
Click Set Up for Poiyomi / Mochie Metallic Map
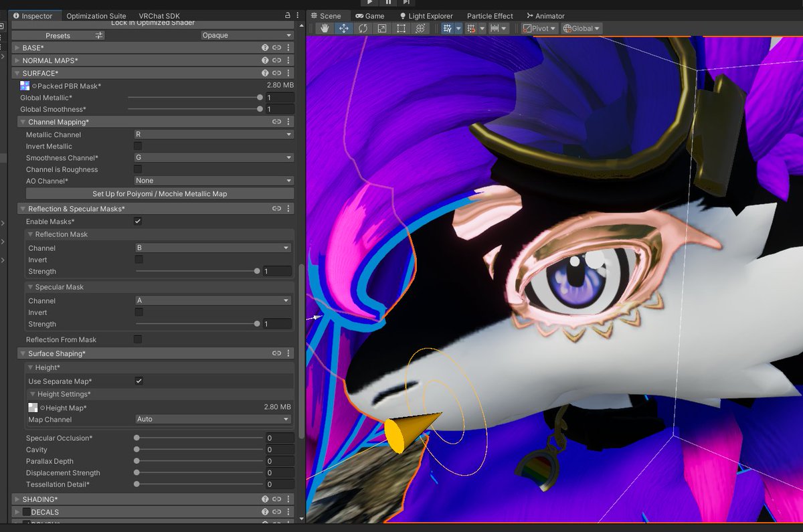[x=160, y=193]
